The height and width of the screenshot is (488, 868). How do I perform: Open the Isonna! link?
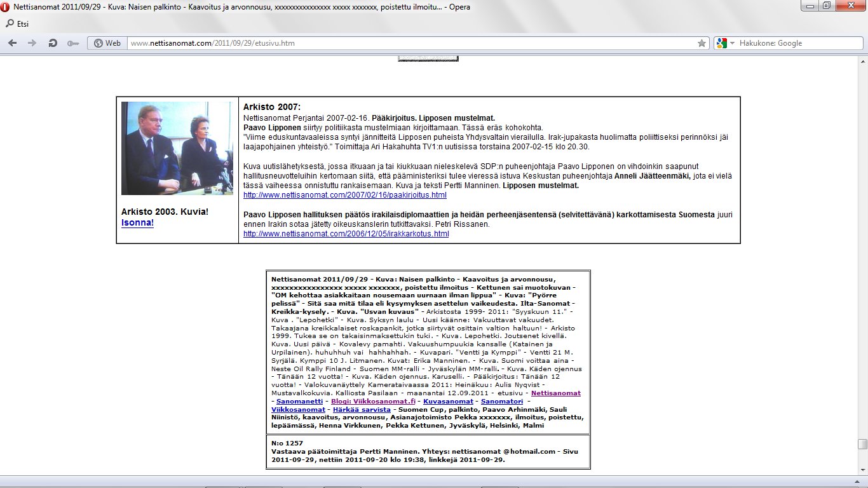pyautogui.click(x=137, y=223)
